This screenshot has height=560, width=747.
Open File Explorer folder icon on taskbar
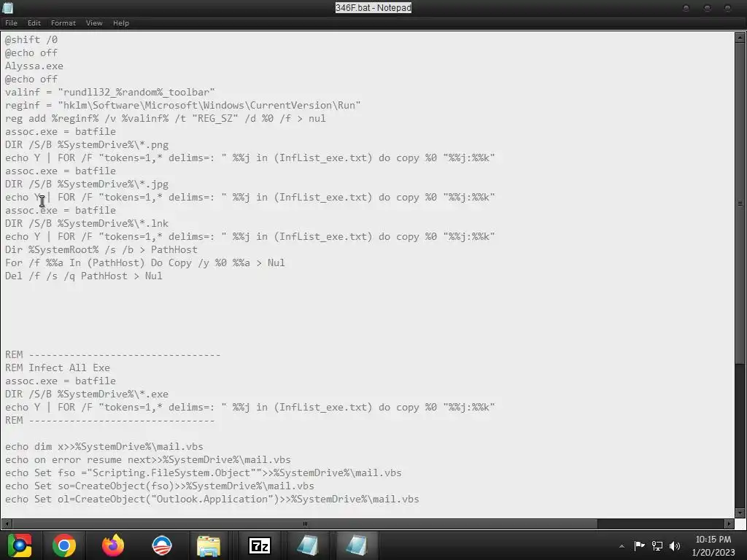tap(209, 545)
